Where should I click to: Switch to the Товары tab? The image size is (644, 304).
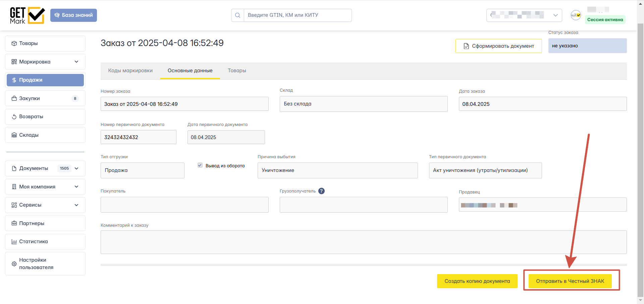click(237, 71)
